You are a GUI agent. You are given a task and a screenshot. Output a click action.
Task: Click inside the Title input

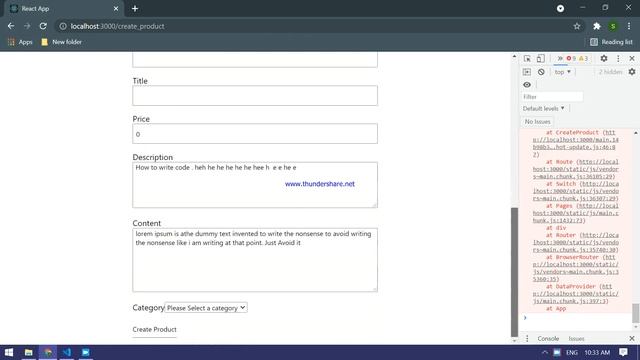pos(255,96)
